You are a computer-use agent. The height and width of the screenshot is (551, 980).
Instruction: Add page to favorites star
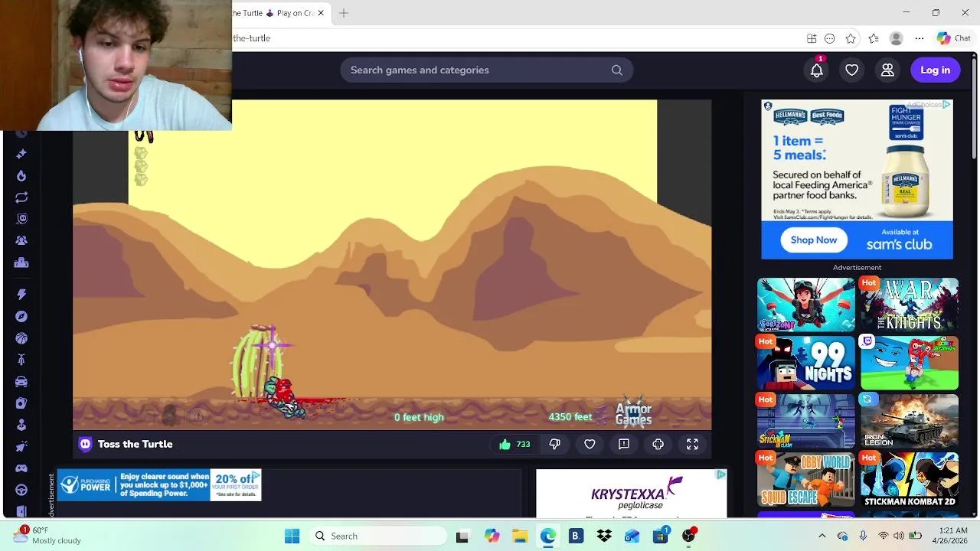point(851,38)
